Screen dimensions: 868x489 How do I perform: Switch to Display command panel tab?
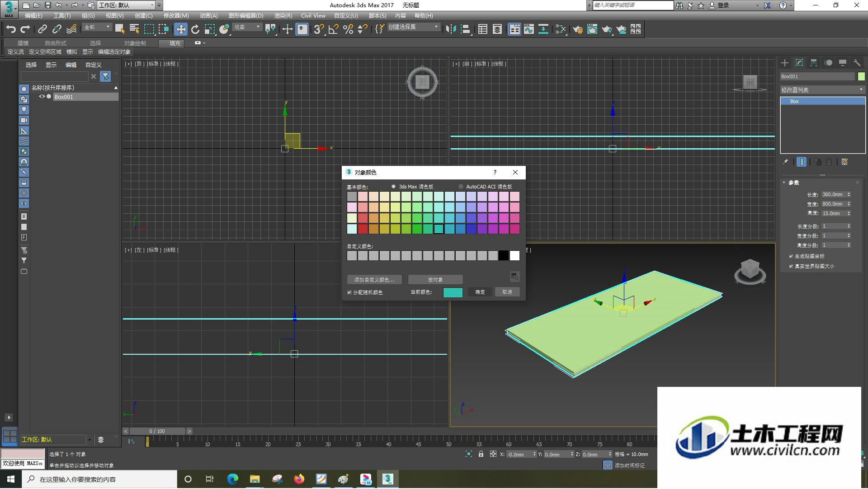click(843, 63)
